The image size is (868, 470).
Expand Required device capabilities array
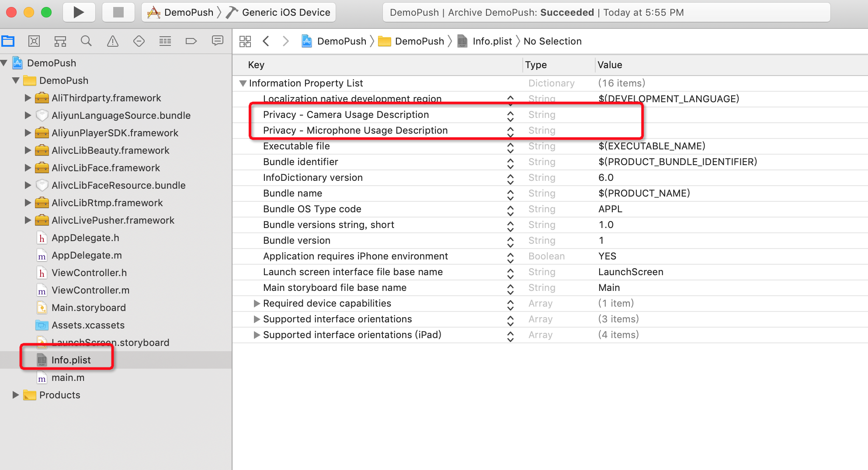(257, 303)
